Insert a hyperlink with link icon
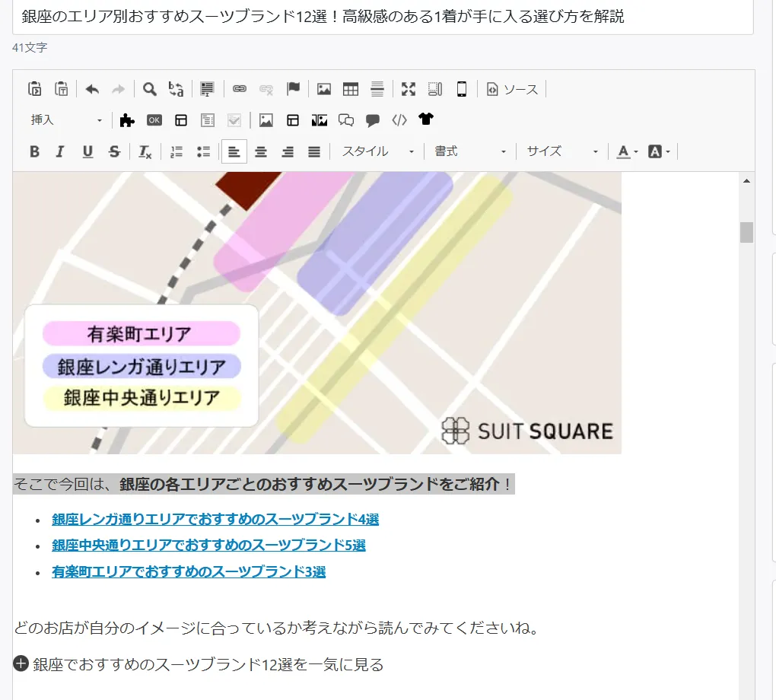This screenshot has height=700, width=776. (x=240, y=89)
